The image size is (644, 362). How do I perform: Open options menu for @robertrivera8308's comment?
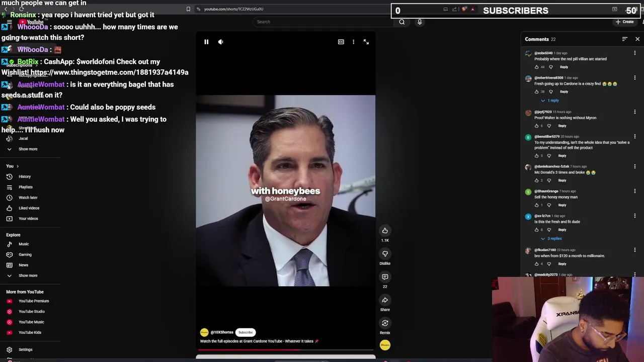tap(635, 77)
